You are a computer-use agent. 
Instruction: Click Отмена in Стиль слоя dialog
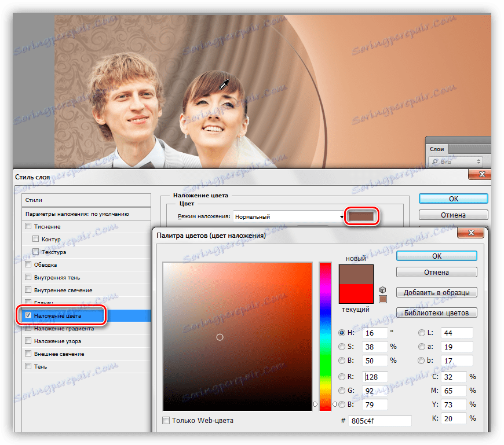coord(453,215)
